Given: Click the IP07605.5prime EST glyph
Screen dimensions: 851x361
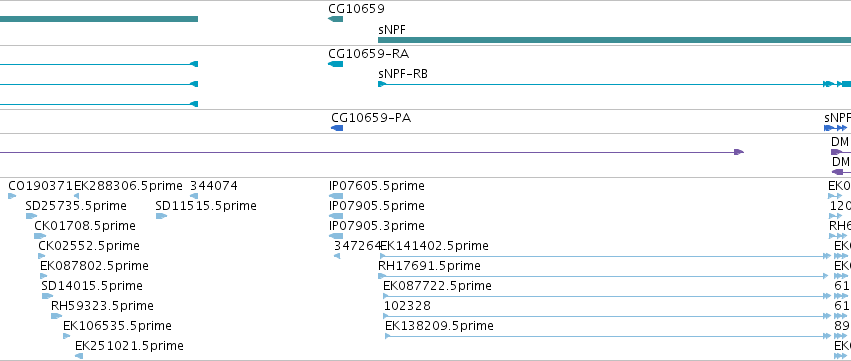Looking at the screenshot, I should 336,196.
